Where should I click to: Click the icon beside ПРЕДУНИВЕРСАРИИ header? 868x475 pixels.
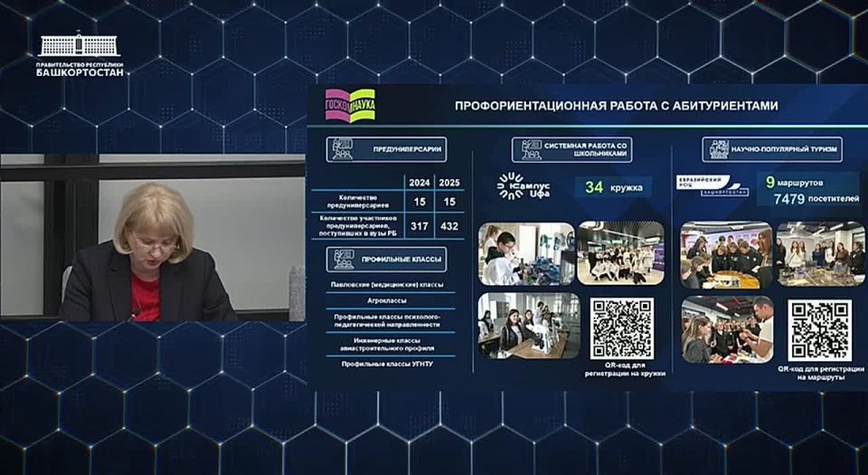339,149
